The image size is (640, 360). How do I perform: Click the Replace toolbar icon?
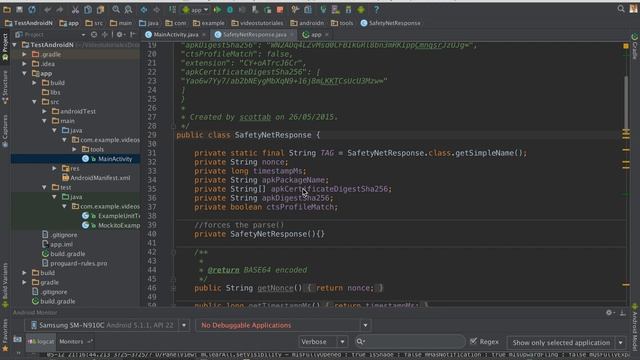click(128, 9)
